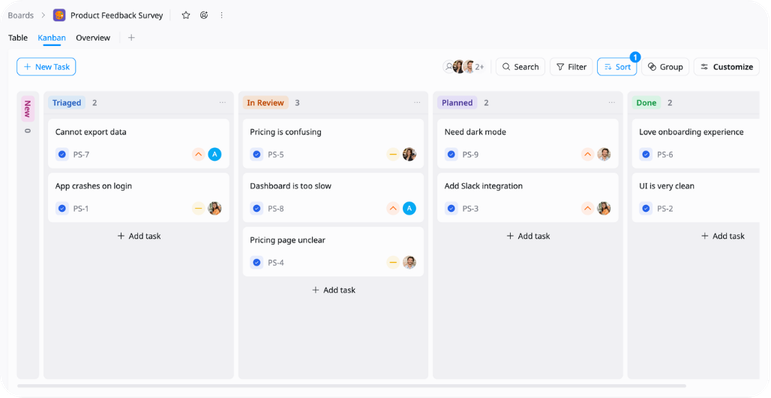Open the Need dark mode card
The image size is (771, 398).
click(x=528, y=143)
